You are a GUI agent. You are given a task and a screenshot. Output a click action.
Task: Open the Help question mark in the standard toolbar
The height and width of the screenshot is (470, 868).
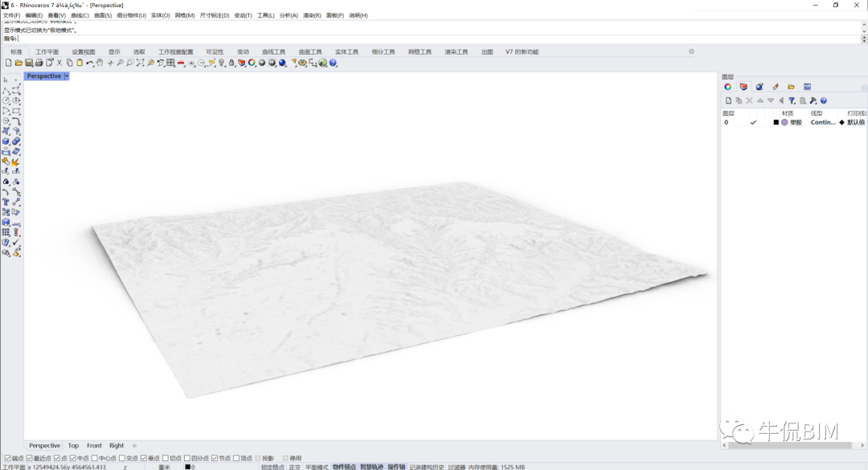pos(333,63)
